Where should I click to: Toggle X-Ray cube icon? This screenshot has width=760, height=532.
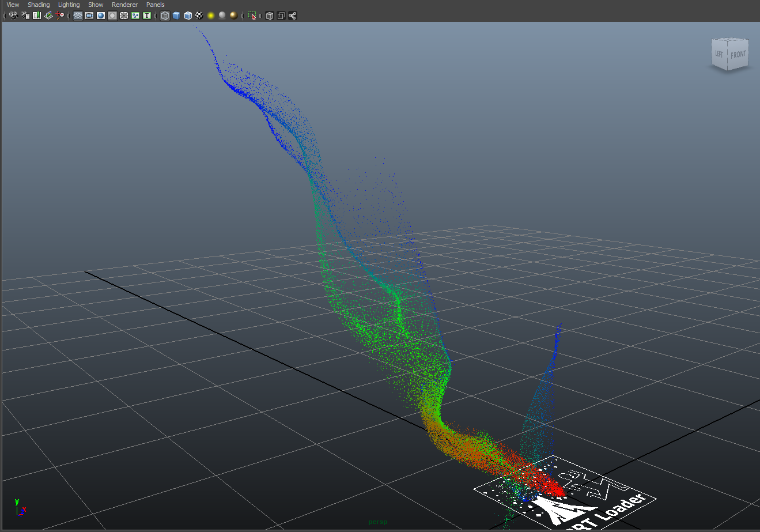coord(269,16)
